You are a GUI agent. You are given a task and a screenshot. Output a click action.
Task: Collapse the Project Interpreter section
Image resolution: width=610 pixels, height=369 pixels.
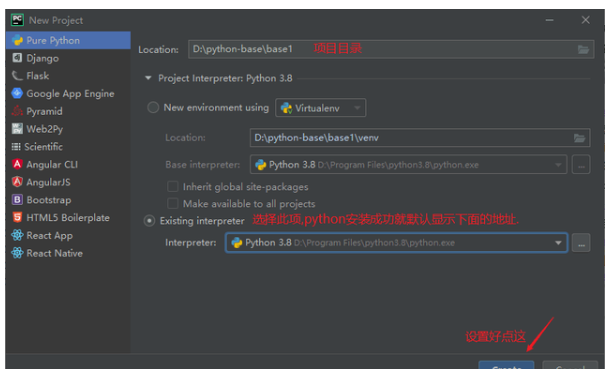pos(148,78)
